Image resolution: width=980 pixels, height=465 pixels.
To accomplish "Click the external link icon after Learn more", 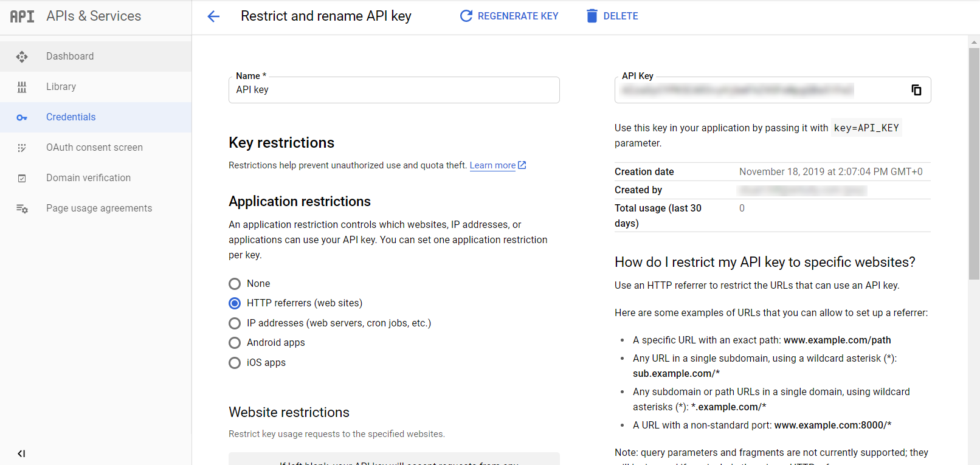I will click(x=522, y=165).
